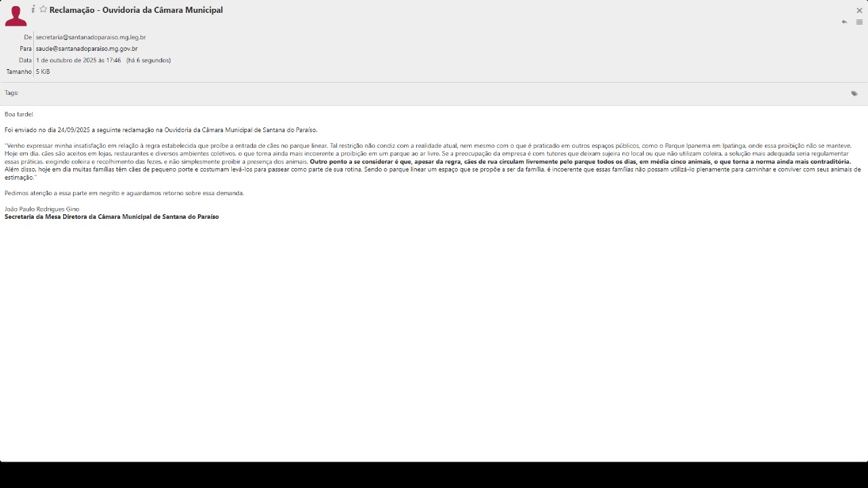Click the name João Paulo Rodrigues Gino
This screenshot has width=868, height=488.
point(42,209)
